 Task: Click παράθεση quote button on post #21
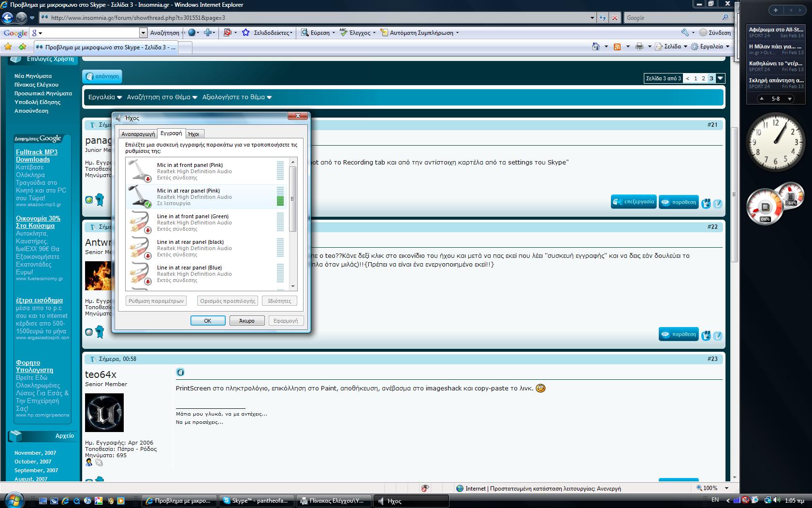point(679,202)
